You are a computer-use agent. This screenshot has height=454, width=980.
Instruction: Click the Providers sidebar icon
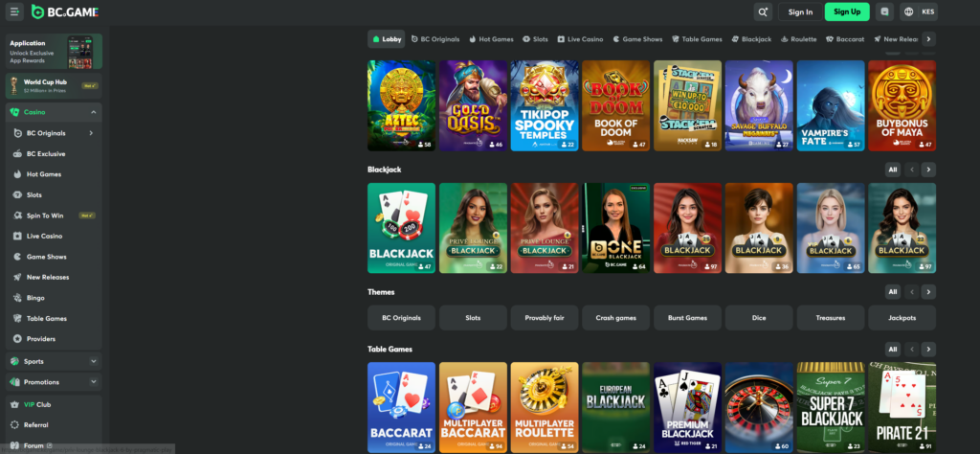pyautogui.click(x=17, y=339)
